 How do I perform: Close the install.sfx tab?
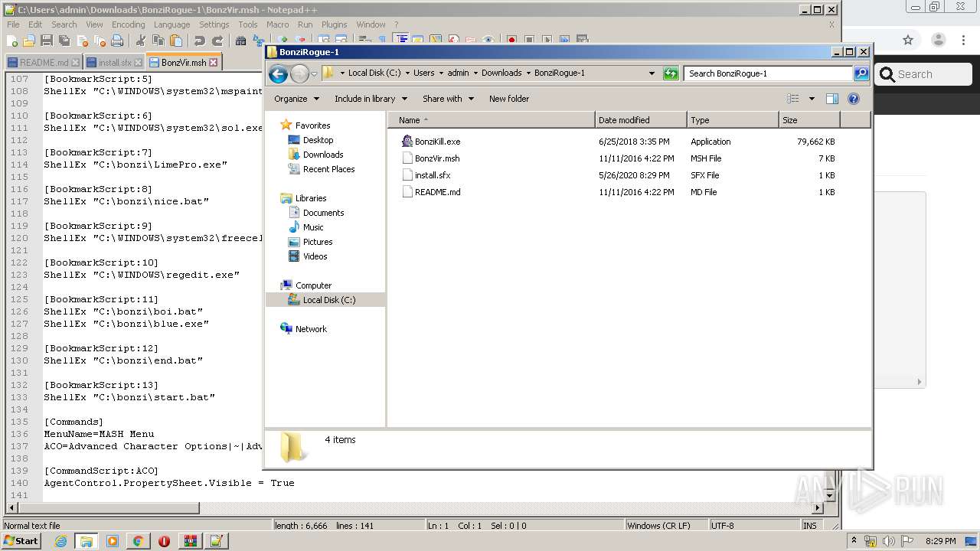(139, 63)
